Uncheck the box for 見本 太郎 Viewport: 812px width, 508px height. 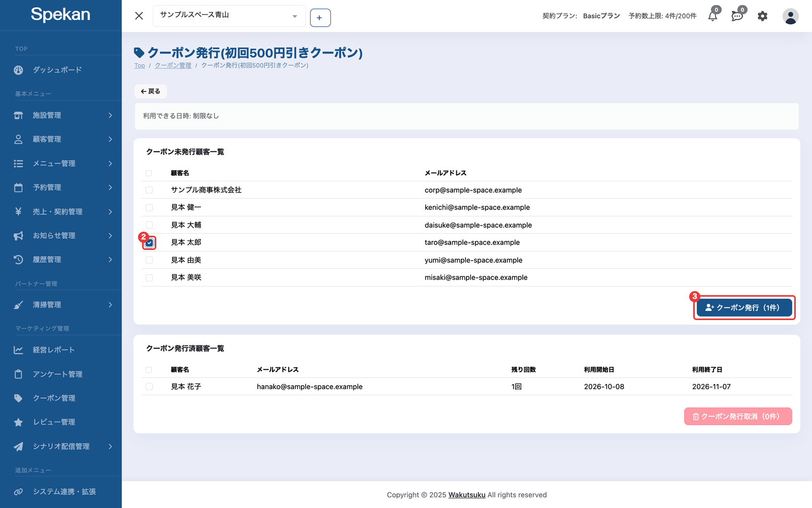pos(149,243)
